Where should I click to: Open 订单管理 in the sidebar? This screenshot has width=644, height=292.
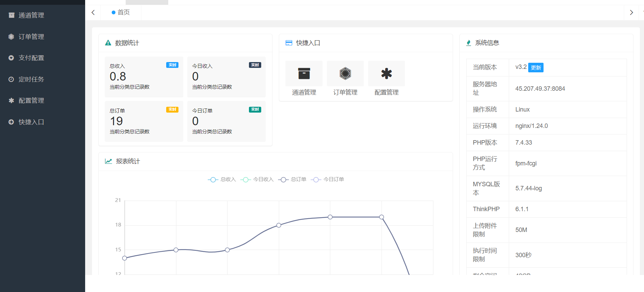click(43, 36)
